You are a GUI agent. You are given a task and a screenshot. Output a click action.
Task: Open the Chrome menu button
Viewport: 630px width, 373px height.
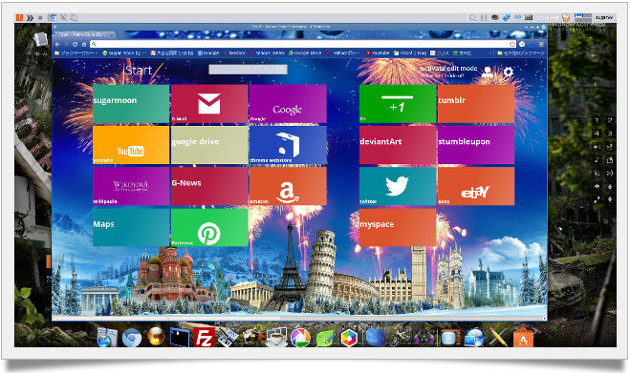541,44
